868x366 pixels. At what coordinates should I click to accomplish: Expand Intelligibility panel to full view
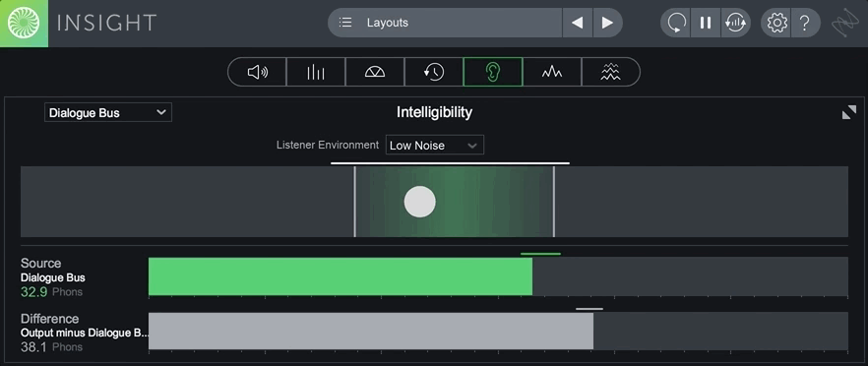848,112
